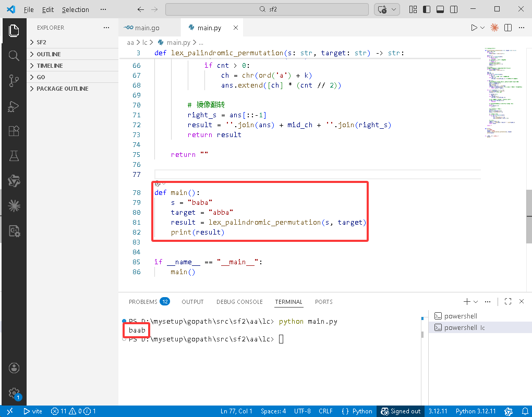This screenshot has height=417, width=532.
Task: Close the main.py tab
Action: point(235,28)
